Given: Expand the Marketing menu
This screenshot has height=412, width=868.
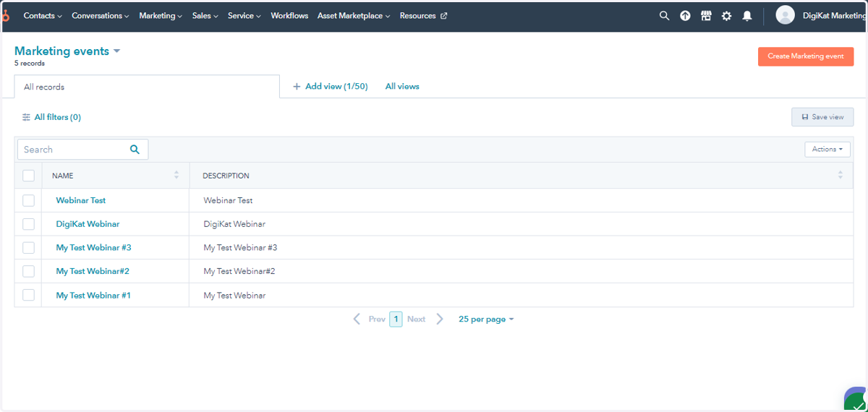Looking at the screenshot, I should pyautogui.click(x=161, y=15).
